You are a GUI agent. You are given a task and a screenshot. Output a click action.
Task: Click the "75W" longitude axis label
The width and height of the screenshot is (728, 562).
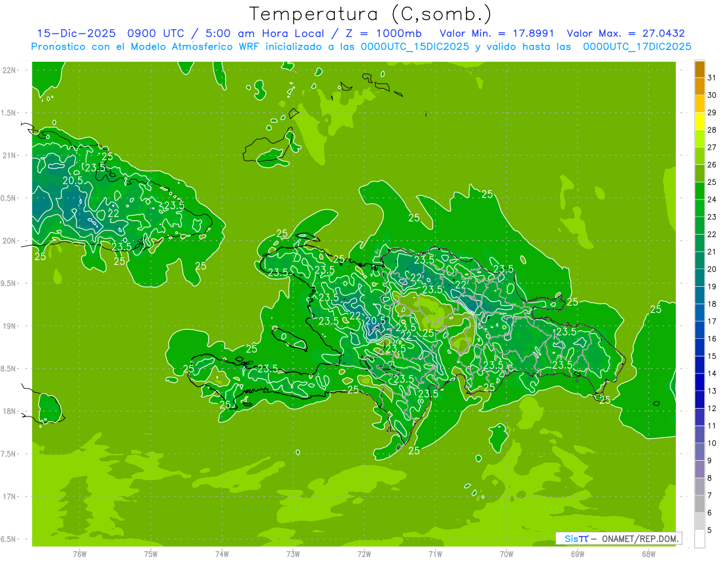151,554
